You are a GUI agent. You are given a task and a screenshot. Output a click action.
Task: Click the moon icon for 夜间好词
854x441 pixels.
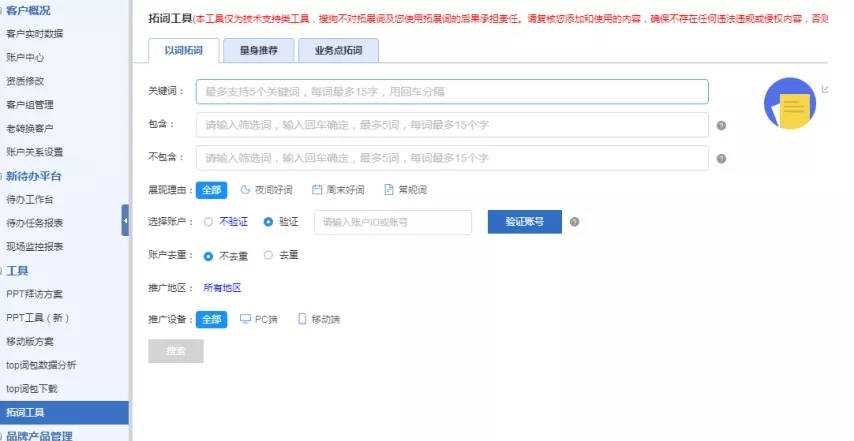coord(245,190)
